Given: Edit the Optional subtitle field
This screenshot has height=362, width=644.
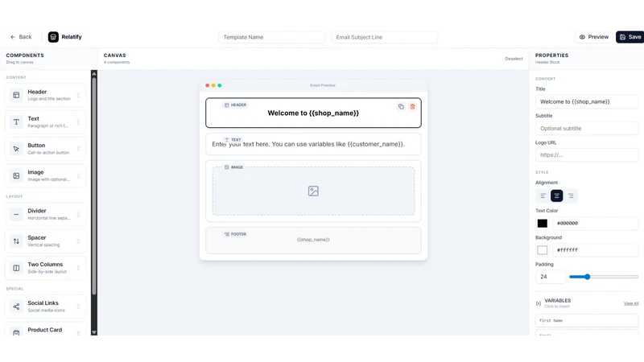Looking at the screenshot, I should 587,129.
